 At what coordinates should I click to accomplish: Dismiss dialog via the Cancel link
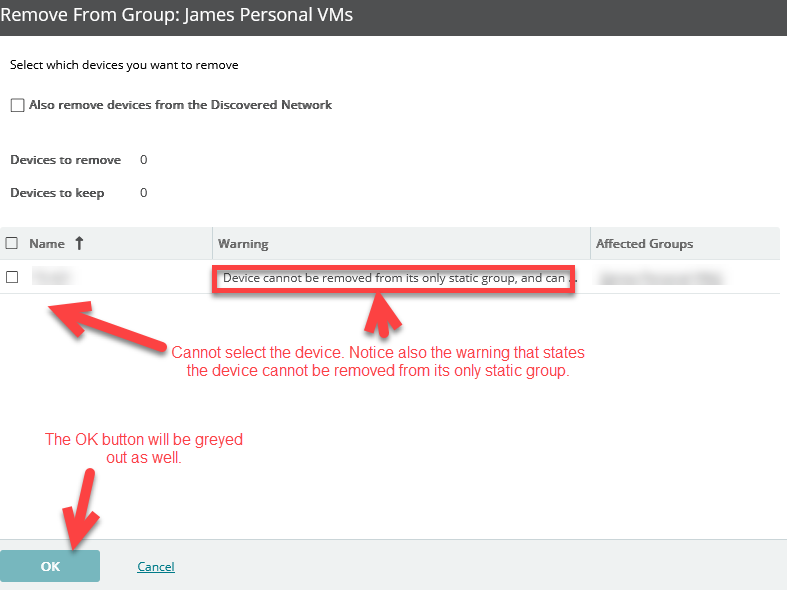[156, 567]
